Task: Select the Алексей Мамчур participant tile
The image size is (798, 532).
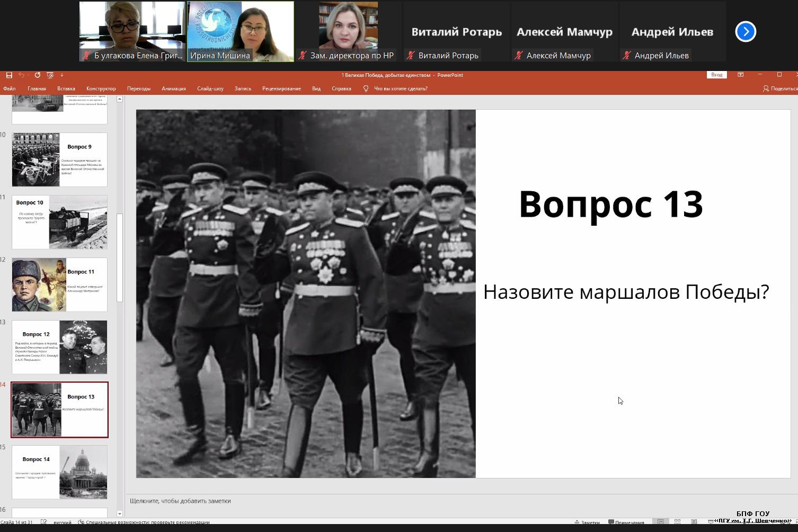Action: (x=564, y=31)
